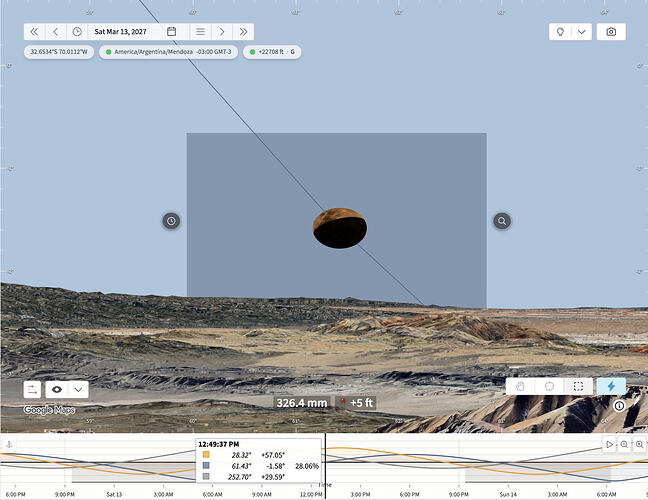Click the round clock button left of viewfinder
The height and width of the screenshot is (500, 648).
pos(171,221)
